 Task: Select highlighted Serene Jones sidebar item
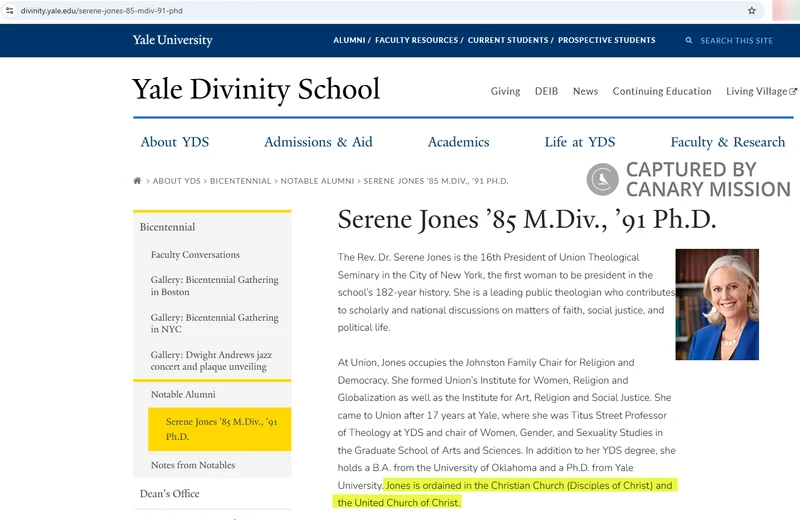click(x=219, y=429)
